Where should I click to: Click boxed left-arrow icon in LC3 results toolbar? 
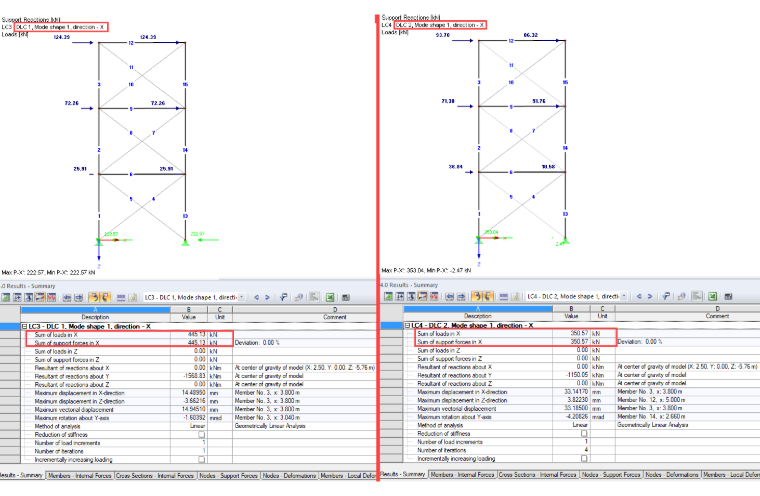pos(67,297)
